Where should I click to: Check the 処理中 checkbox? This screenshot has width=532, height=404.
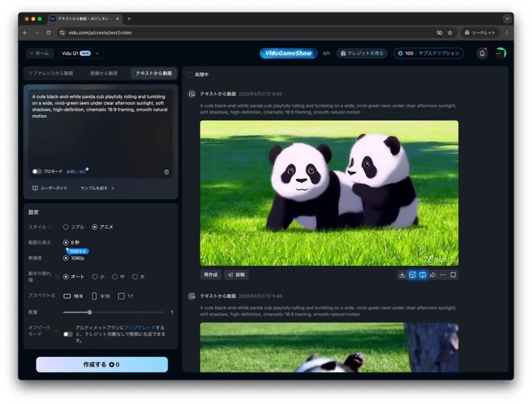click(190, 74)
